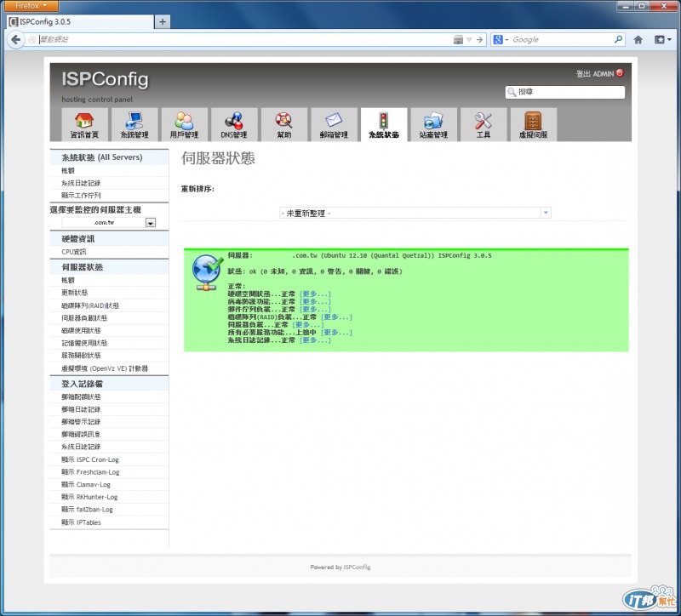The image size is (681, 616).
Task: Open 服務開啟狀態 page
Action: point(81,355)
